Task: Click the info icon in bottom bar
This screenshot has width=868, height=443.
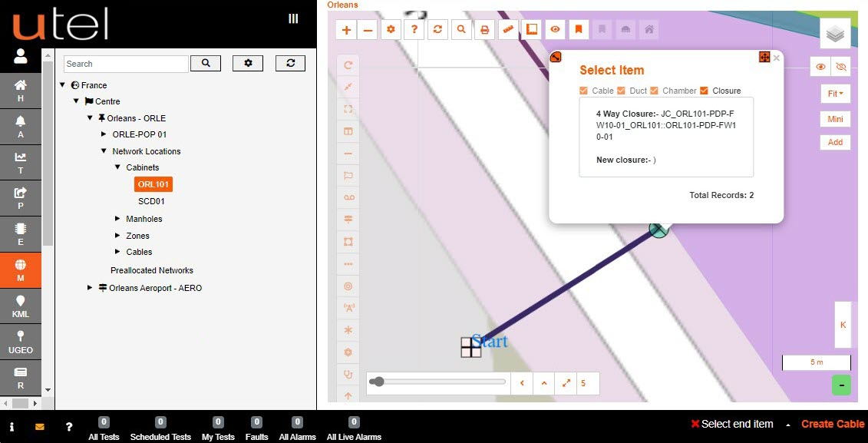Action: coord(12,427)
